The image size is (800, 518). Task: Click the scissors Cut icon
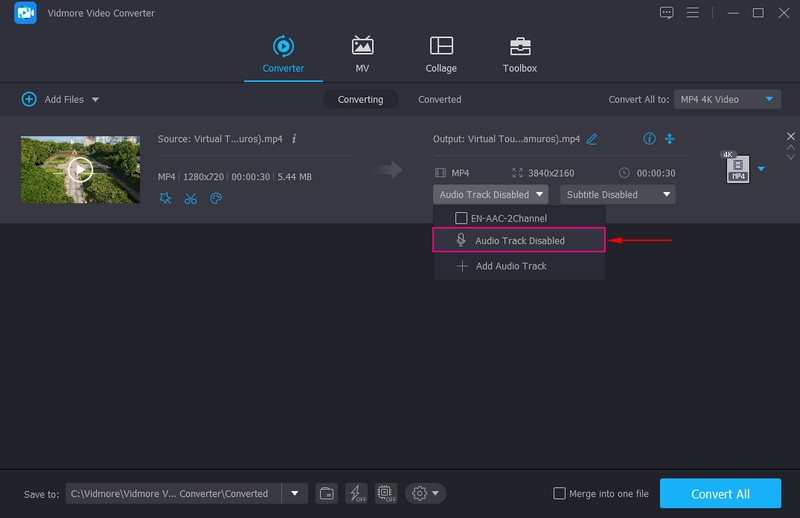[x=191, y=198]
